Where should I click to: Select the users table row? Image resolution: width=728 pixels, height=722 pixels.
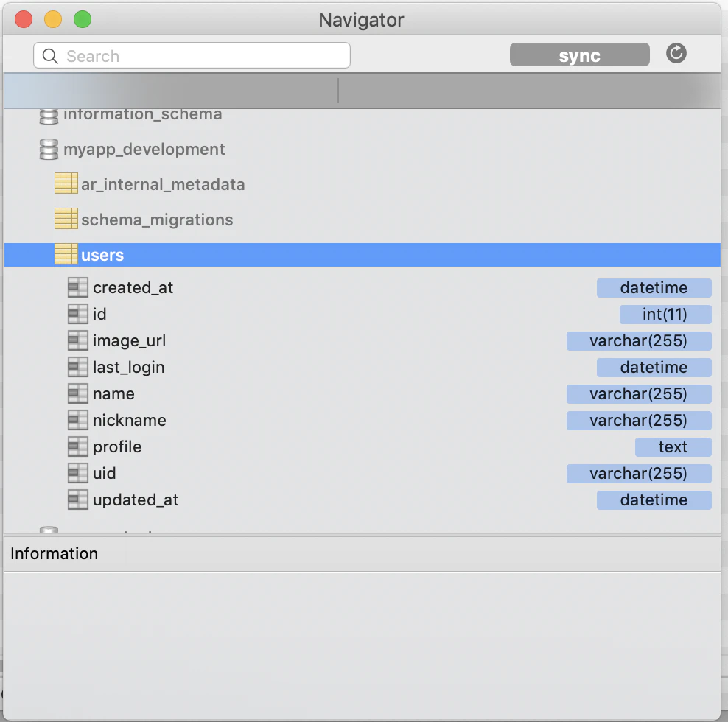click(362, 255)
